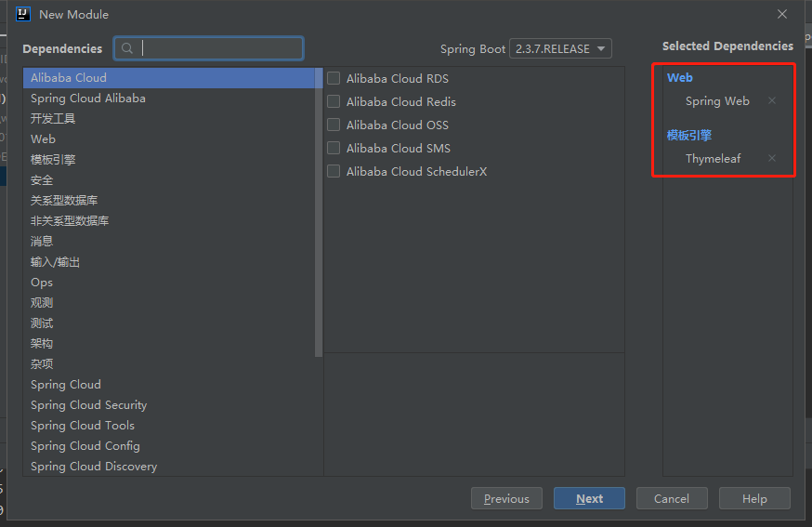The height and width of the screenshot is (527, 812).
Task: Click the Previous button
Action: coord(506,498)
